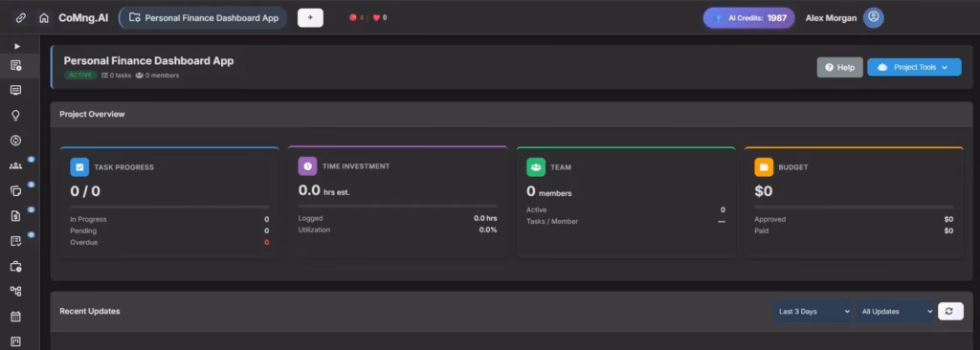Image resolution: width=980 pixels, height=350 pixels.
Task: Expand the sidebar with the play arrow
Action: [x=17, y=46]
